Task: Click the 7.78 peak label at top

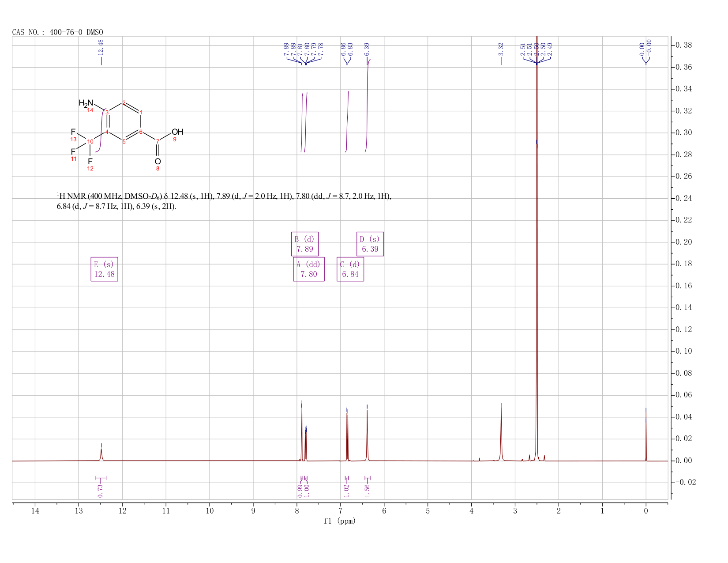Action: [321, 49]
